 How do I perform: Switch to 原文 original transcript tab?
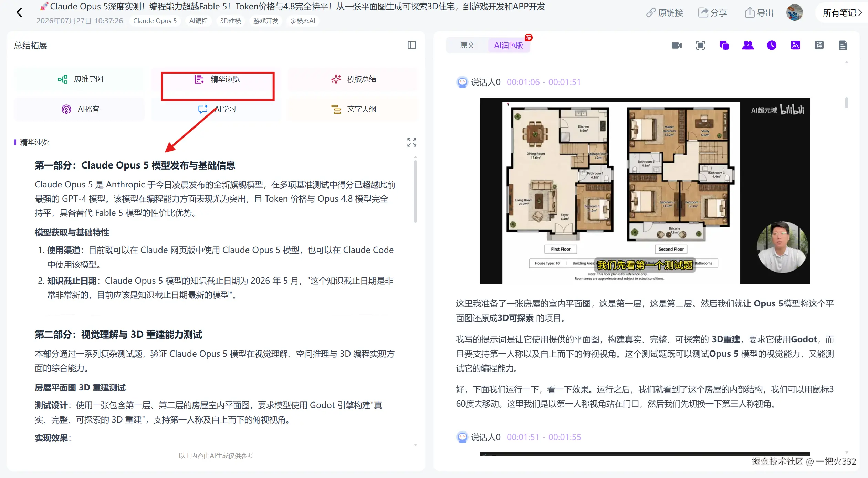(467, 45)
